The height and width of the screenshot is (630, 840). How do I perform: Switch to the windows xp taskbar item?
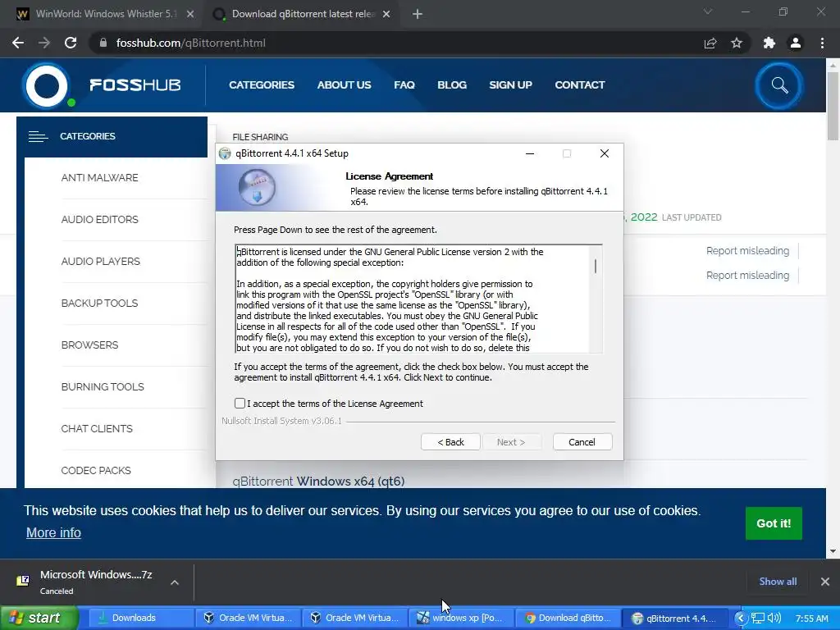[461, 618]
